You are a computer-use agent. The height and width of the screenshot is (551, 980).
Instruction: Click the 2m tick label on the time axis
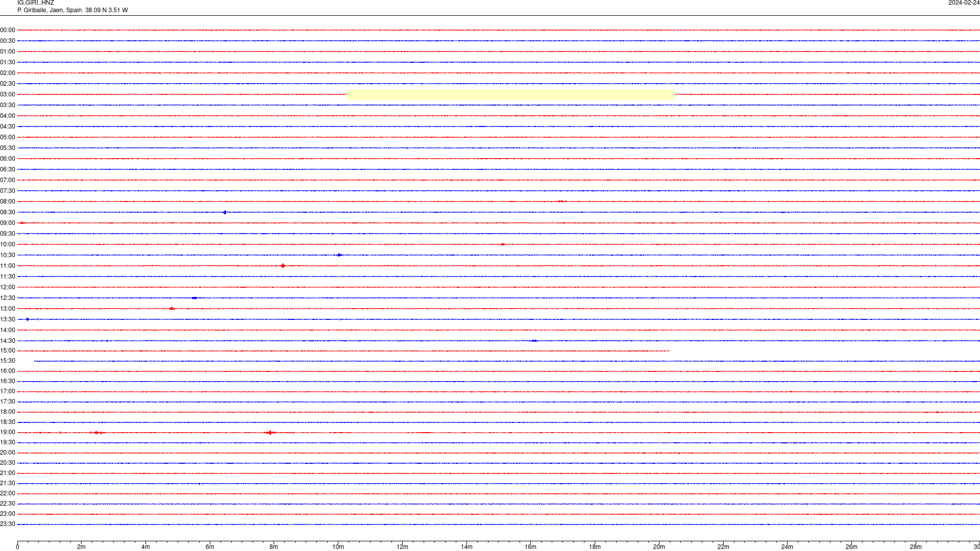tap(82, 547)
